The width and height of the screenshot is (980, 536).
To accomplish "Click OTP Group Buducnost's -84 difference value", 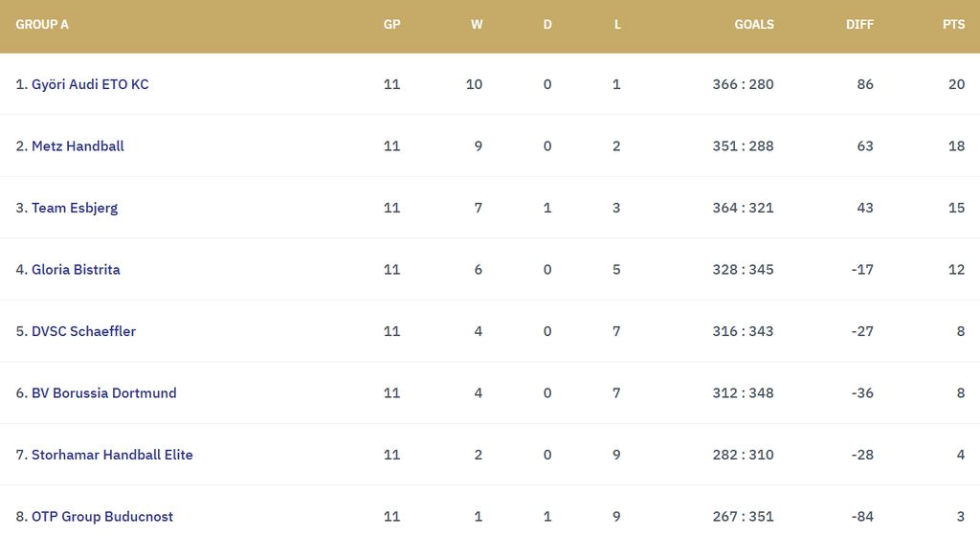I will (x=862, y=517).
